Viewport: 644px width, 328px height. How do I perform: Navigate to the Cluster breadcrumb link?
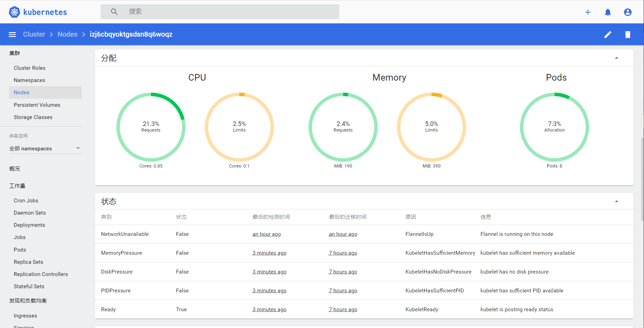pyautogui.click(x=34, y=34)
